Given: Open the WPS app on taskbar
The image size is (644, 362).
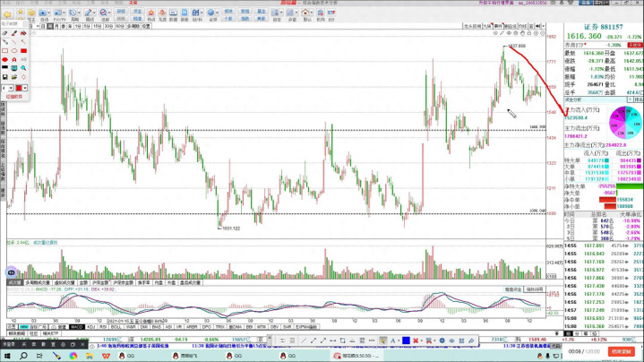Looking at the screenshot, I should [106, 356].
